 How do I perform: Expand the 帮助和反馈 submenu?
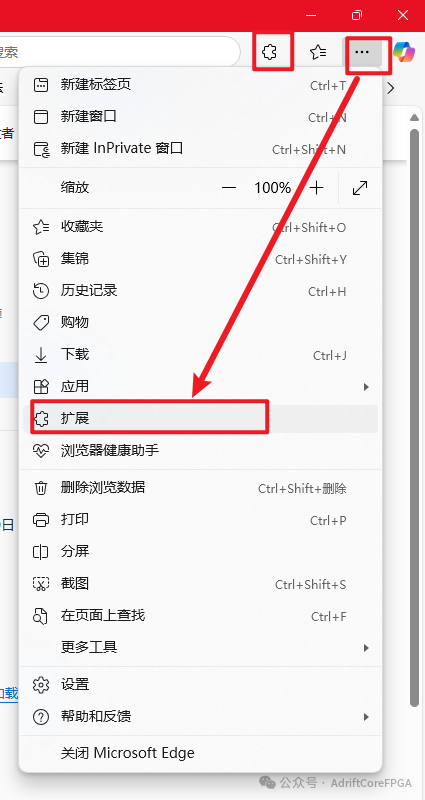[201, 716]
